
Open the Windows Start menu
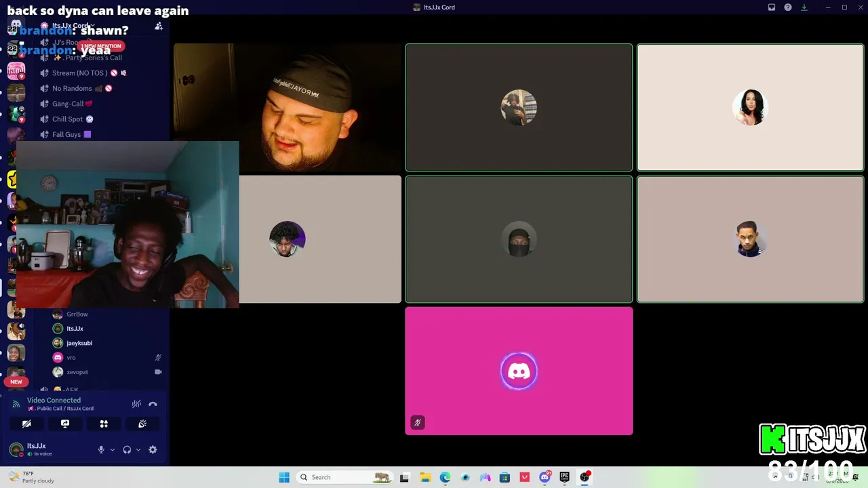click(284, 477)
